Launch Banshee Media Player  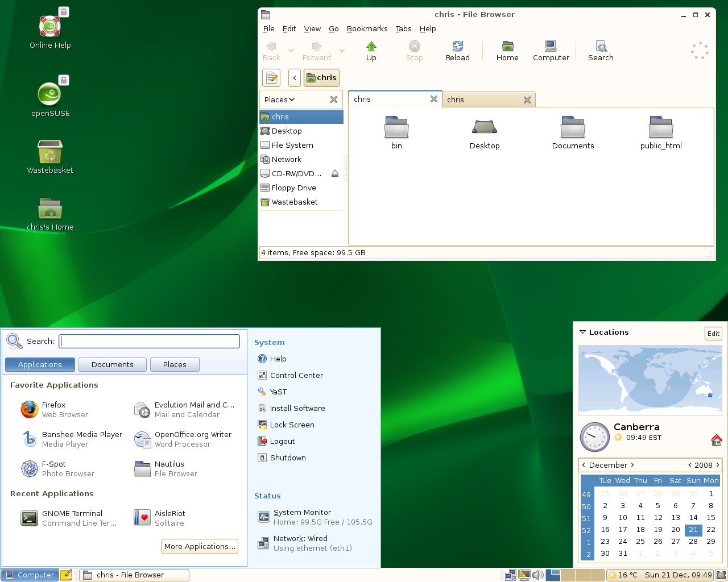click(72, 439)
